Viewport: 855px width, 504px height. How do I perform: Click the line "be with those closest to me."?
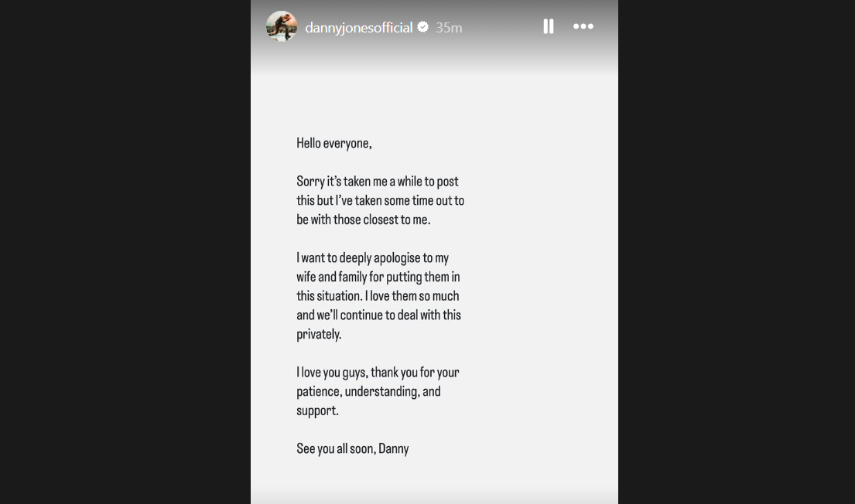(363, 220)
